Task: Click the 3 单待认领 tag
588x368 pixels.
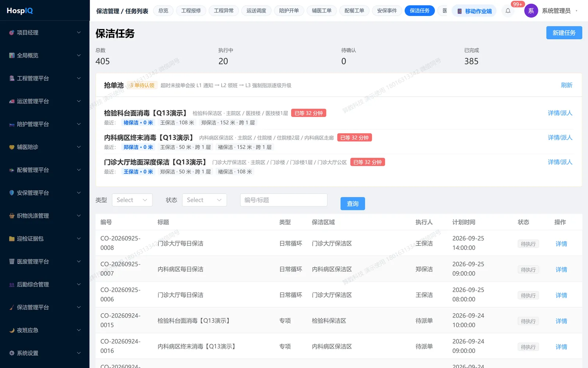Action: pos(142,85)
